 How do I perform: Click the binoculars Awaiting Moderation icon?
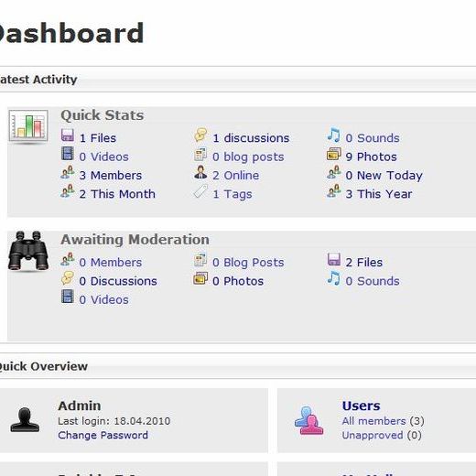point(28,251)
